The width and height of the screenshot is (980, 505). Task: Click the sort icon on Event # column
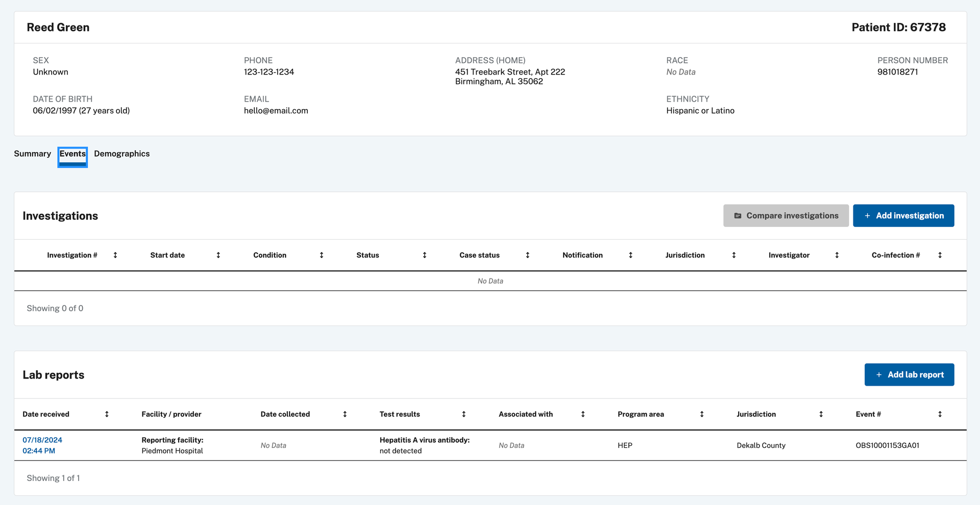tap(940, 414)
